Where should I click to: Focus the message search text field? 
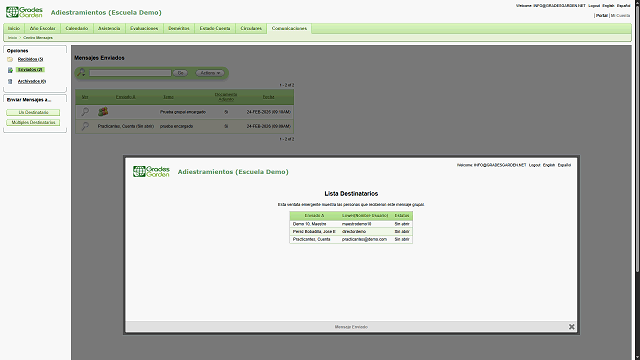pos(130,73)
